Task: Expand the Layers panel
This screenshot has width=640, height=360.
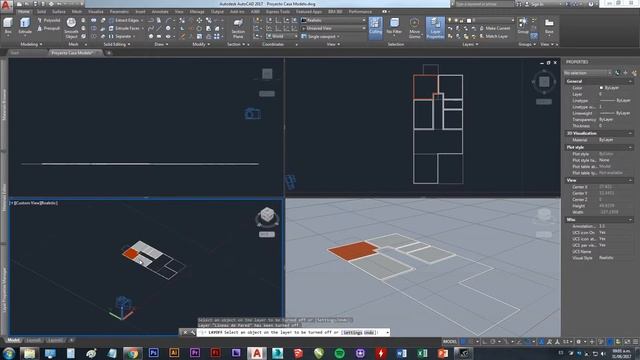Action: 470,44
